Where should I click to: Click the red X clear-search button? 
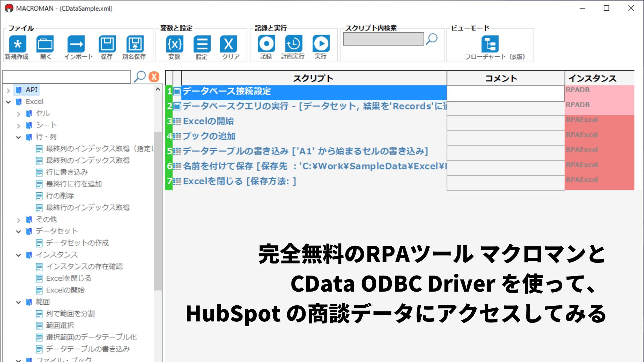pyautogui.click(x=154, y=77)
